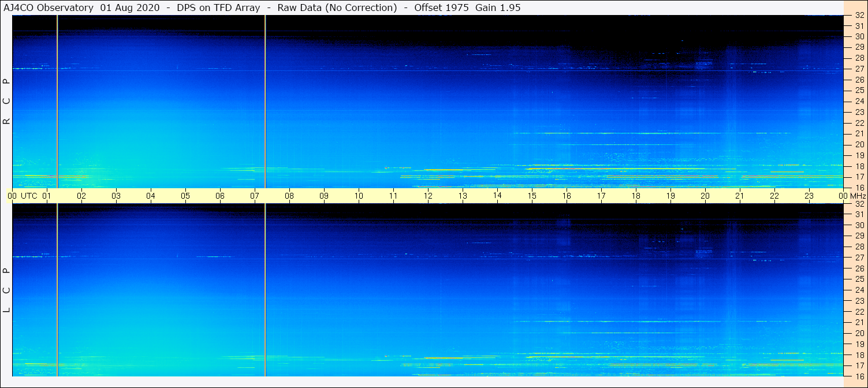Click the 32 MHz tick on LCP scale
Image resolution: width=868 pixels, height=388 pixels.
[859, 204]
